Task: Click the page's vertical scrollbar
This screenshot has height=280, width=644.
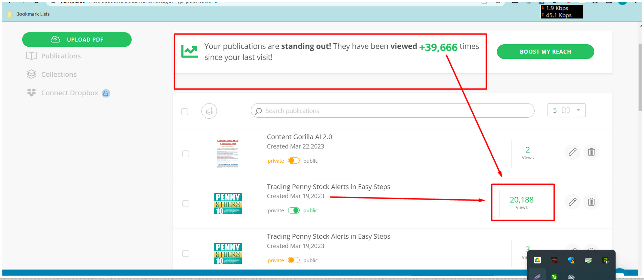Action: tap(640, 77)
